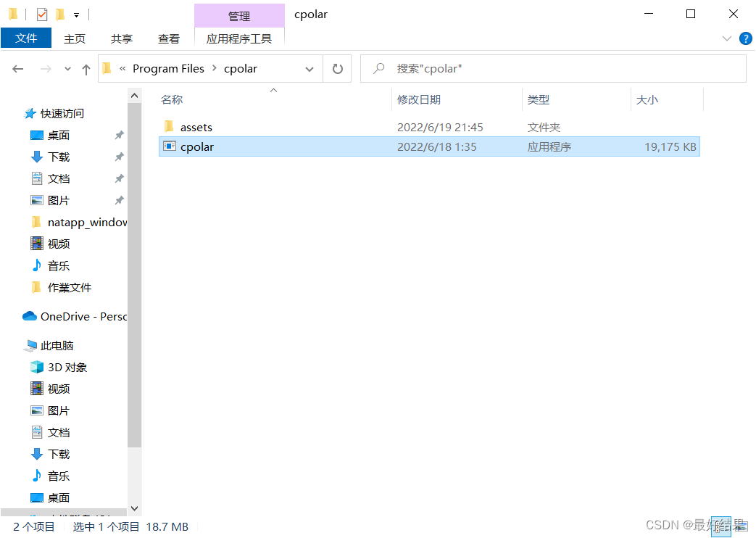Click the 快速访问 star icon

click(30, 113)
